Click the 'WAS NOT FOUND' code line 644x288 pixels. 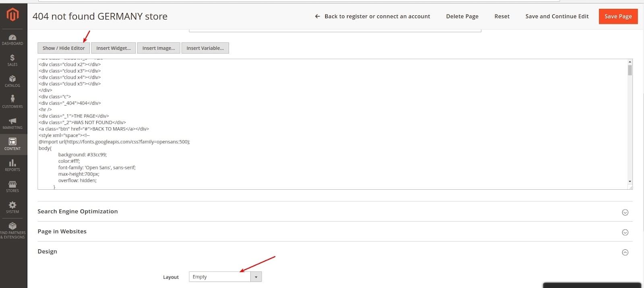click(x=82, y=122)
